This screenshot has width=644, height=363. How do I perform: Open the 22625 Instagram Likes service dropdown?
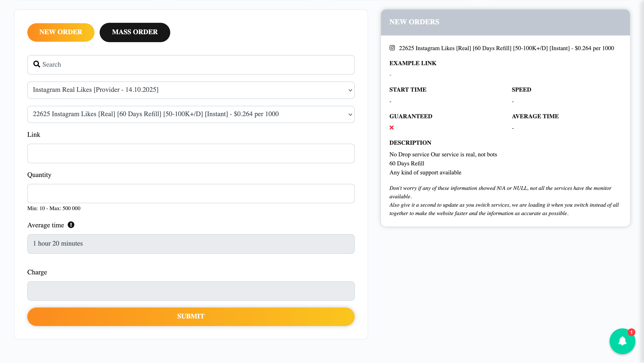[x=190, y=114]
